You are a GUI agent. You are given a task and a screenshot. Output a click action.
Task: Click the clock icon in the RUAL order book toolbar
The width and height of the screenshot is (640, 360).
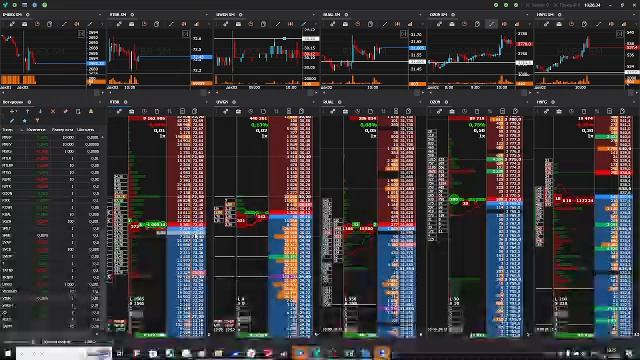358,111
